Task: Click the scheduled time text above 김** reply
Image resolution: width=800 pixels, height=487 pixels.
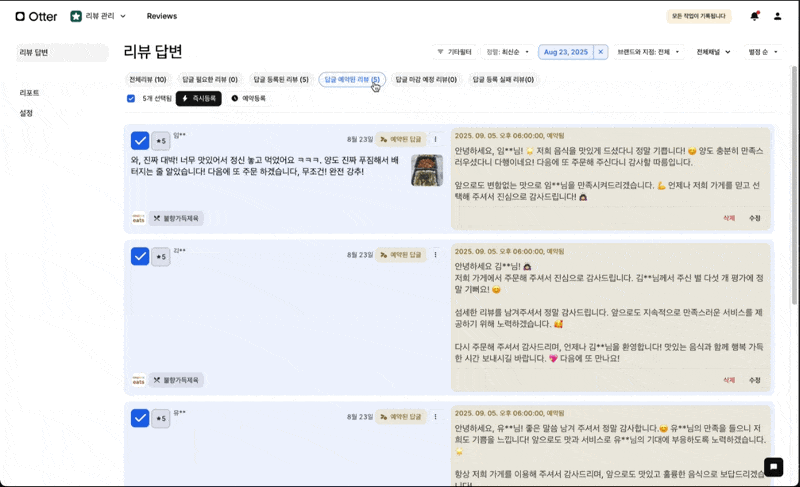Action: [509, 251]
